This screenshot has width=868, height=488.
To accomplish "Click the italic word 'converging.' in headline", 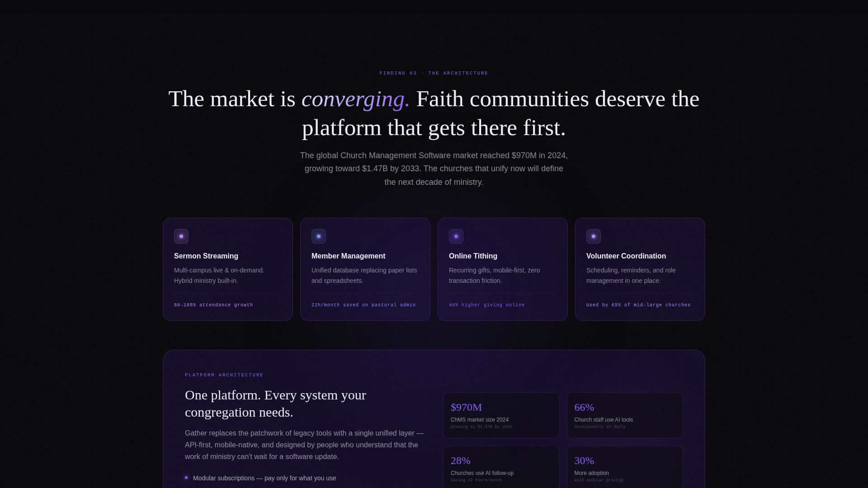I will click(x=355, y=99).
